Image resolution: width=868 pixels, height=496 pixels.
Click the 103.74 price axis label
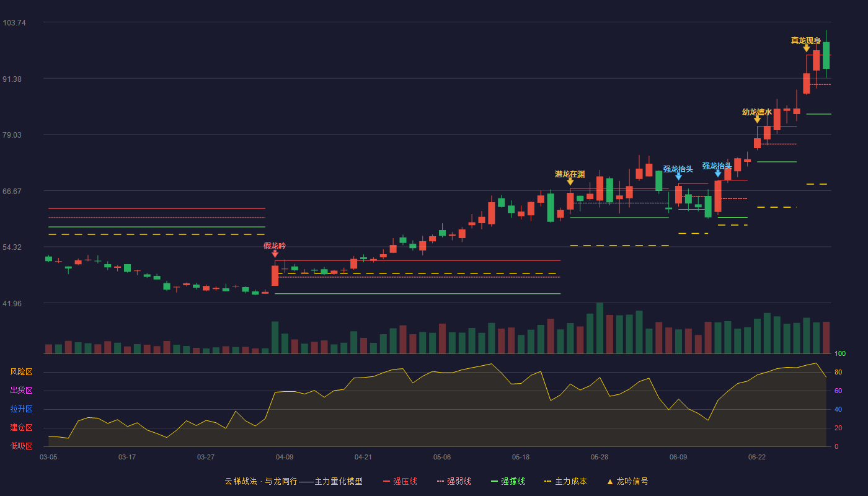coord(14,23)
